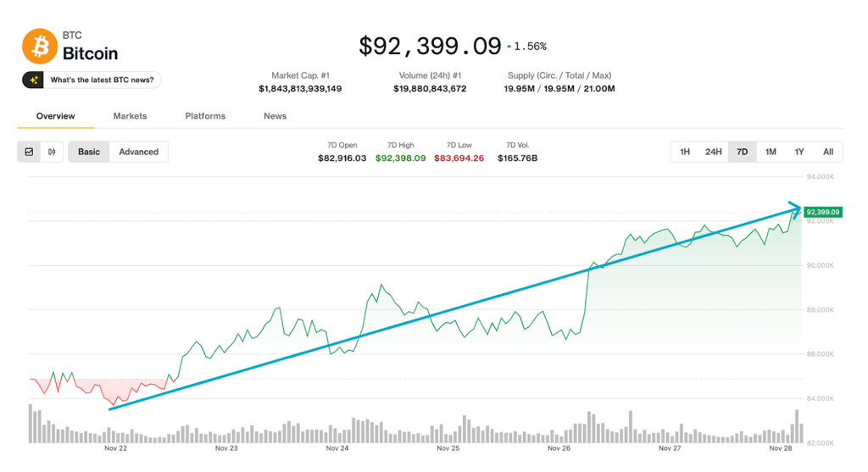The width and height of the screenshot is (868, 472).
Task: Set chart range to 7D
Action: 743,152
